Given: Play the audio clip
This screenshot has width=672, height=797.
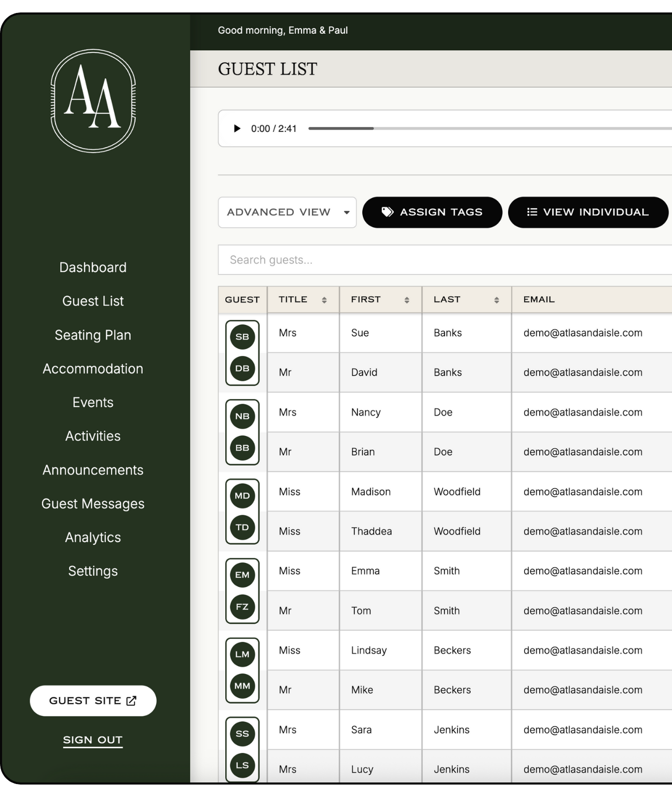Looking at the screenshot, I should coord(237,129).
